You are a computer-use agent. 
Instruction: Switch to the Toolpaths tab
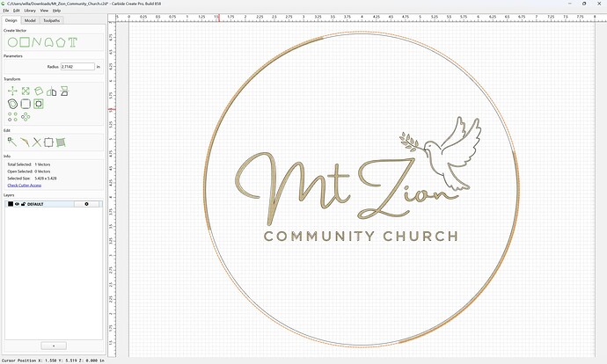click(x=52, y=20)
